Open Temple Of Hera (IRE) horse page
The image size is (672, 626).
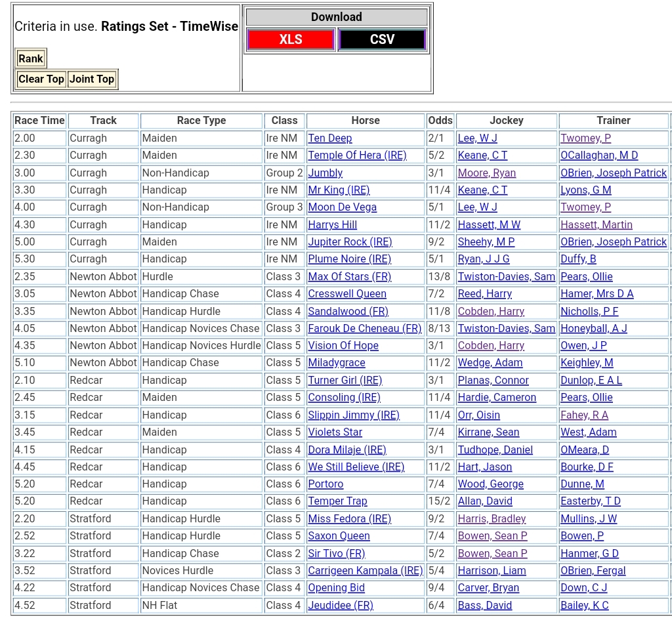[x=357, y=156]
